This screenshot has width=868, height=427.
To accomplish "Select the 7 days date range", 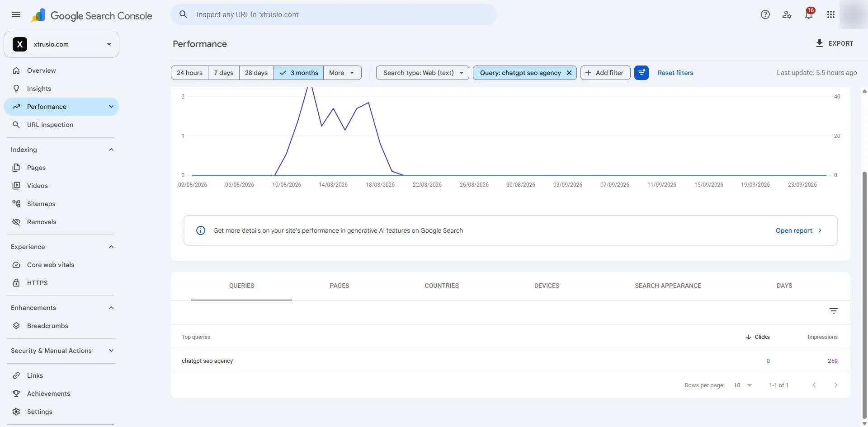I will click(x=224, y=73).
